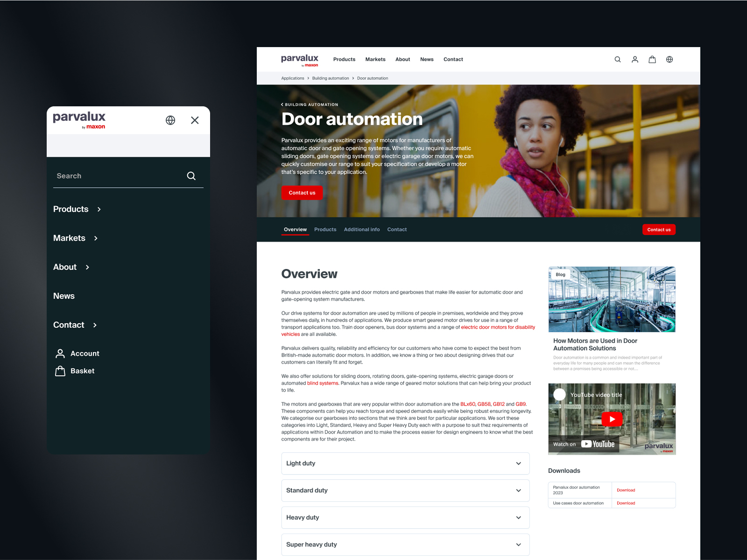Download Use cases door automation file
This screenshot has width=747, height=560.
[626, 503]
